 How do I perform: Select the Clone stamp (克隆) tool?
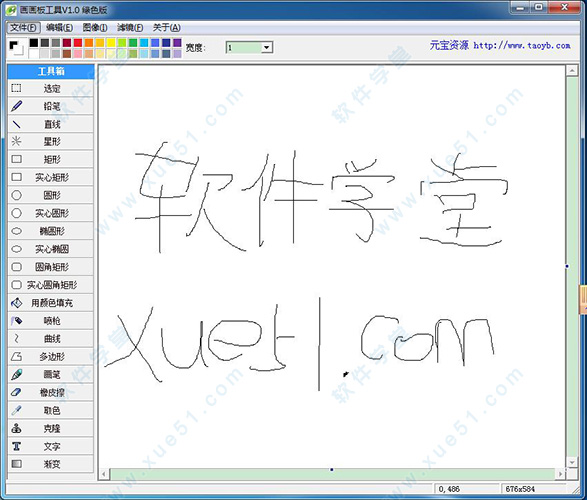click(x=51, y=428)
